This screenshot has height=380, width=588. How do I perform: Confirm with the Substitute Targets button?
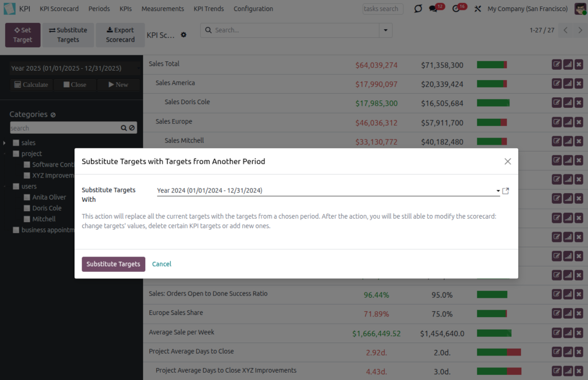click(113, 264)
